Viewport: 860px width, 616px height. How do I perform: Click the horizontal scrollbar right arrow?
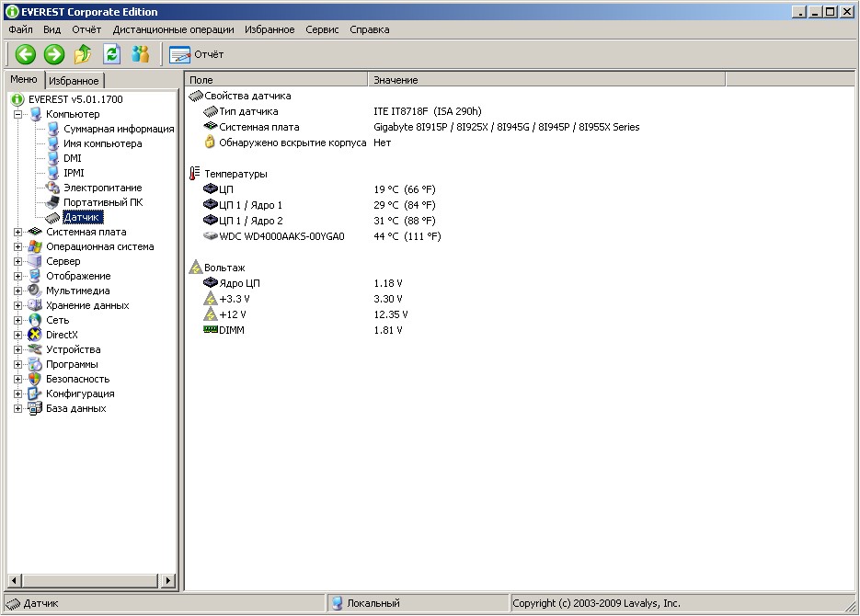(168, 580)
